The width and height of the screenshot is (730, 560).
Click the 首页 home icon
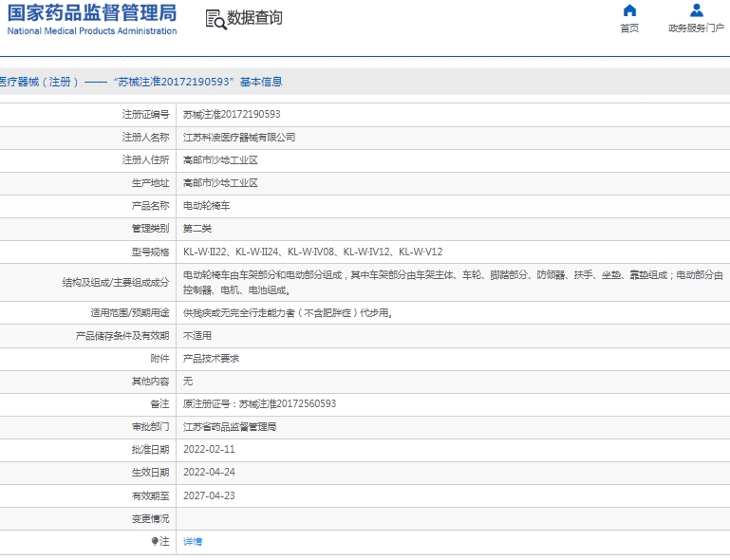(629, 10)
